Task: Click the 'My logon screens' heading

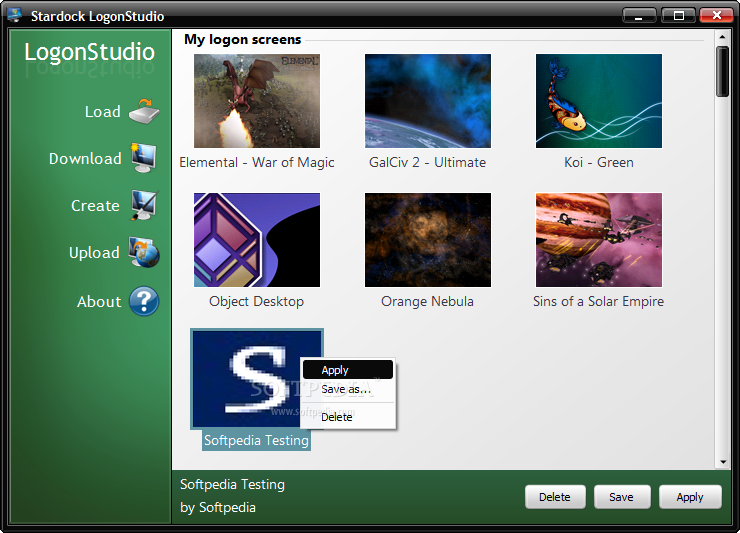Action: pos(243,40)
